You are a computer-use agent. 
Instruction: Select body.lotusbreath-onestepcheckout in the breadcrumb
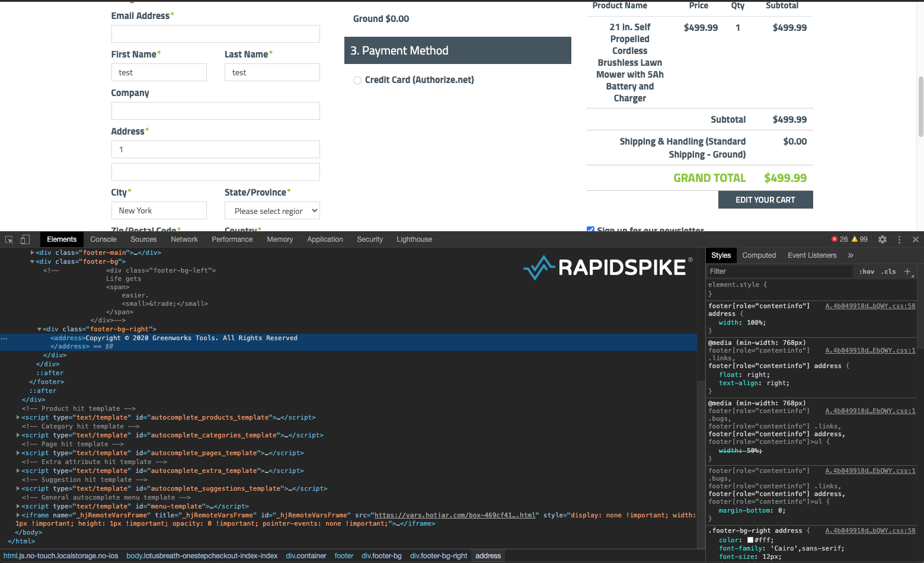coord(202,556)
